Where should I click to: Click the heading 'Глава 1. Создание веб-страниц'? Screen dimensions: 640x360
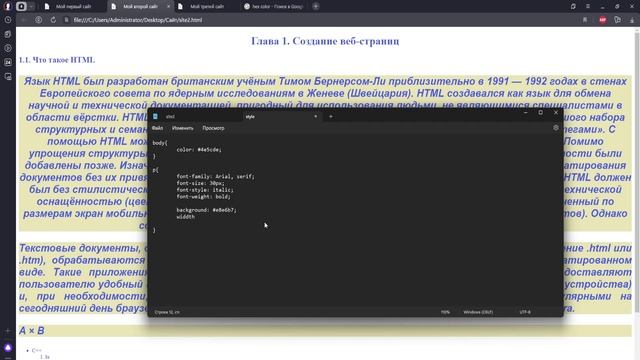click(x=325, y=41)
